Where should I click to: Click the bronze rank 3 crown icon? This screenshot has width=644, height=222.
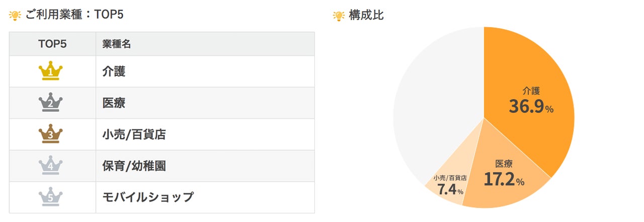(50, 134)
